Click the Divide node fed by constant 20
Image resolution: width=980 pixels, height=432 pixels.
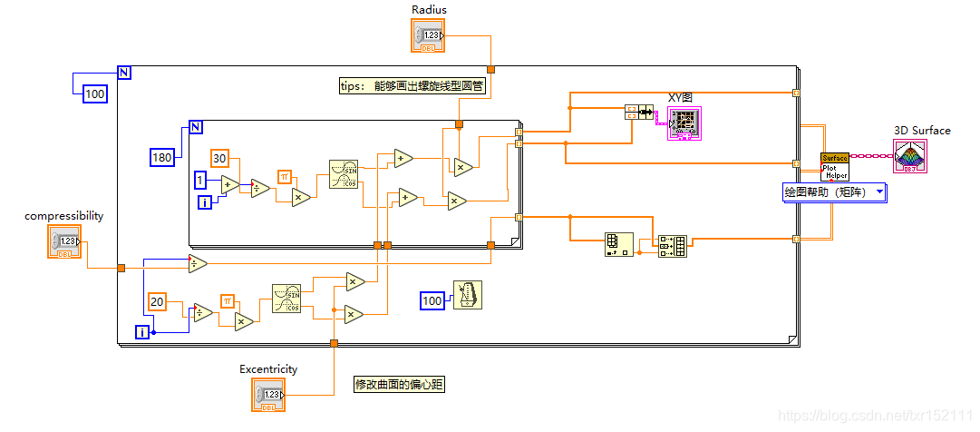[x=202, y=312]
